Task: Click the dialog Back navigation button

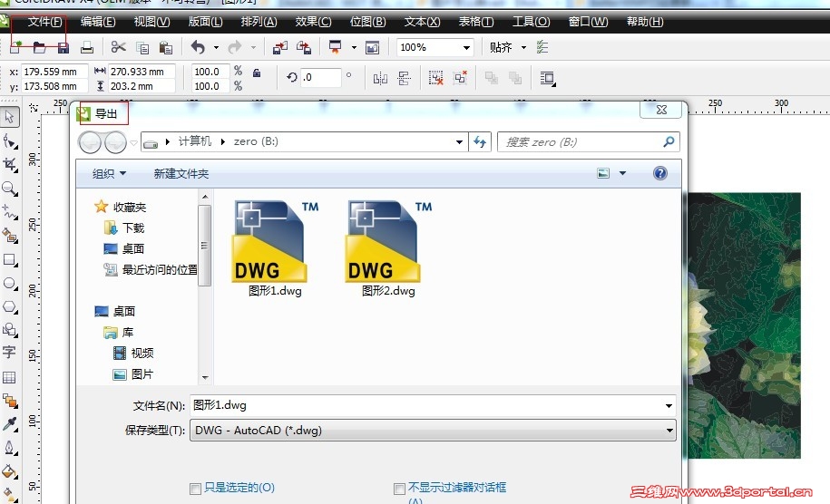Action: pyautogui.click(x=90, y=142)
